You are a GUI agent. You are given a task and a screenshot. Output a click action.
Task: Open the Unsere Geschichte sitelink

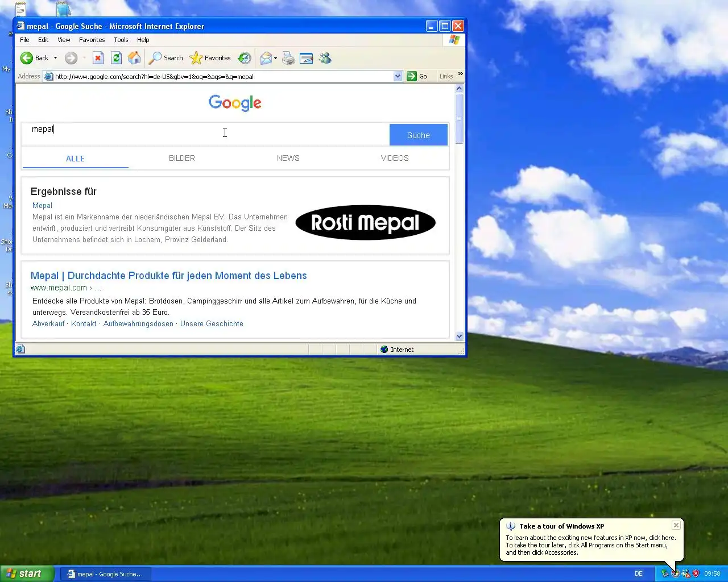pos(212,323)
